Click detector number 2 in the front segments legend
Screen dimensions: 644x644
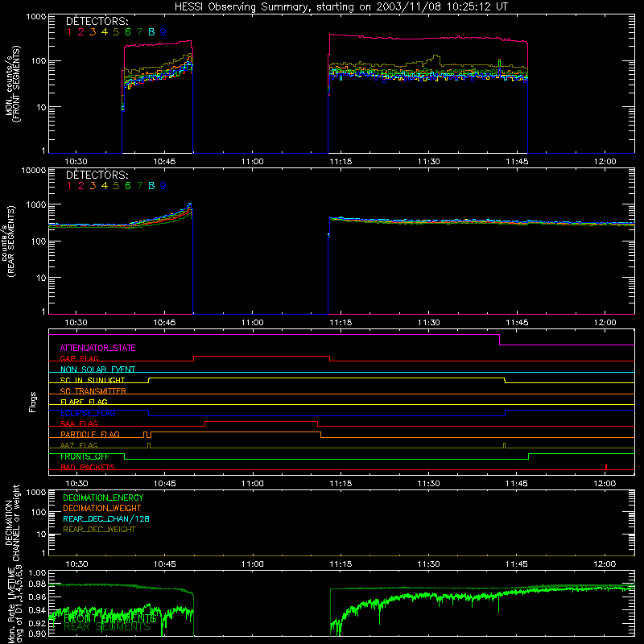[x=81, y=32]
